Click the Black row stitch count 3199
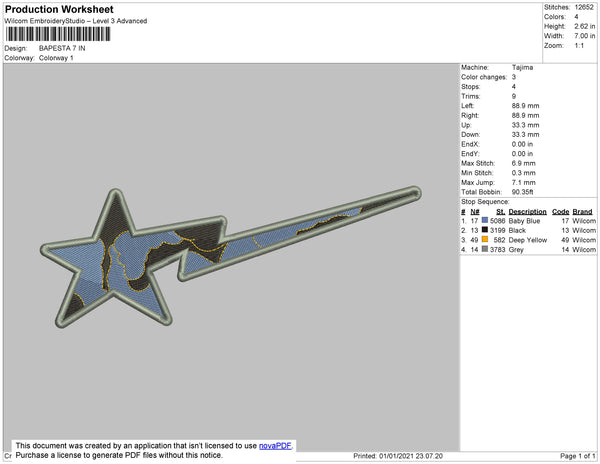 497,231
